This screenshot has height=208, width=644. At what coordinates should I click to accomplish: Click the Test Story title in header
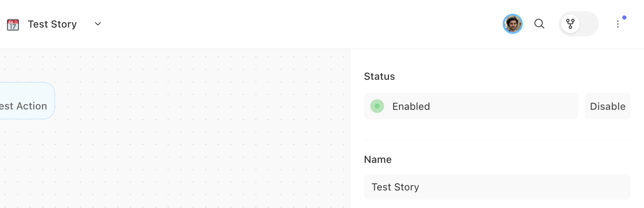click(52, 24)
